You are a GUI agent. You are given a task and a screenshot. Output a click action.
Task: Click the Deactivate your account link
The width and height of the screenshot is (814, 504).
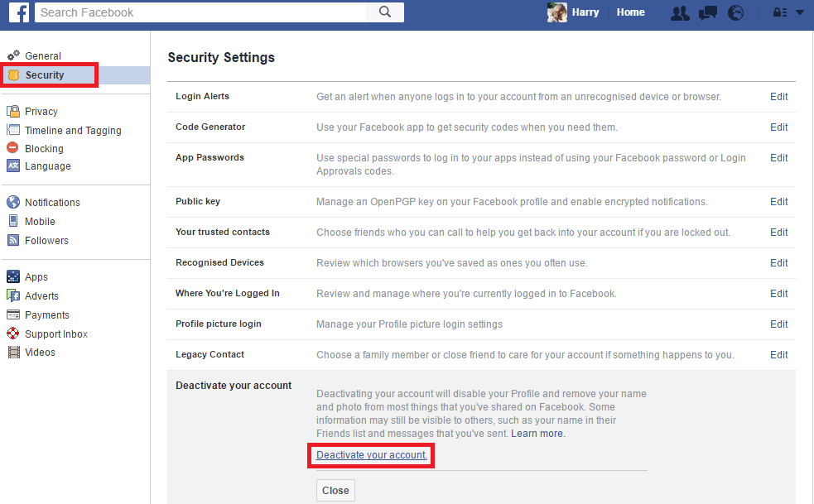(x=371, y=454)
